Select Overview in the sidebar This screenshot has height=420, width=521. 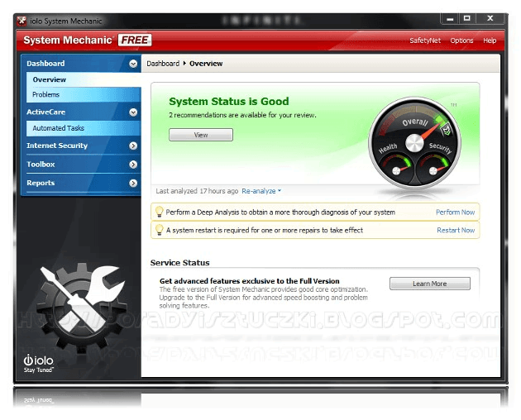click(x=84, y=79)
